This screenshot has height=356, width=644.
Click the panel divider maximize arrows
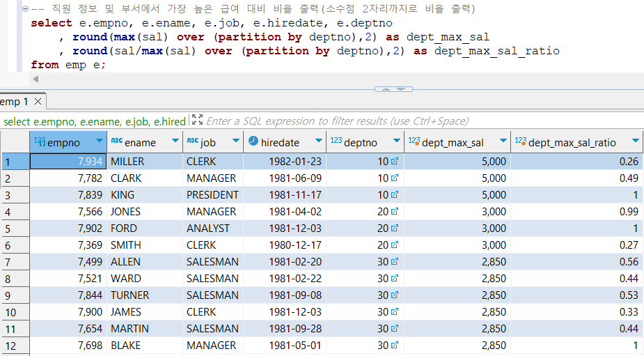(393, 88)
